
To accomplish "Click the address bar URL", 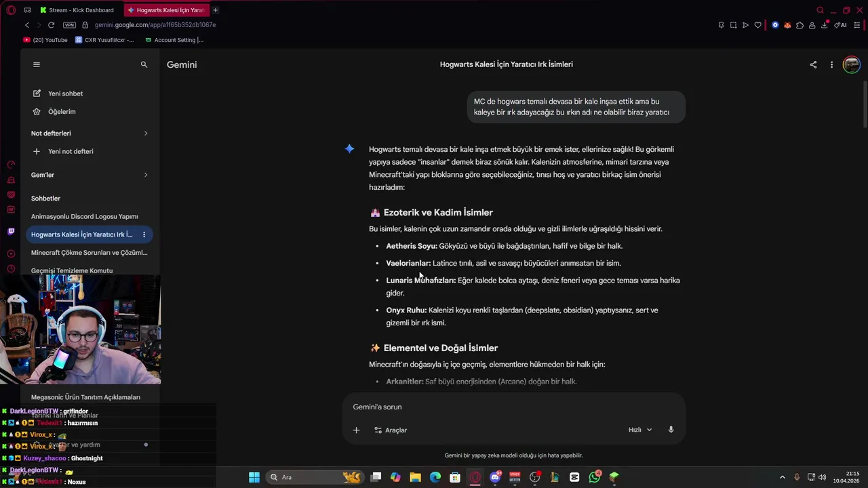I will pyautogui.click(x=155, y=25).
